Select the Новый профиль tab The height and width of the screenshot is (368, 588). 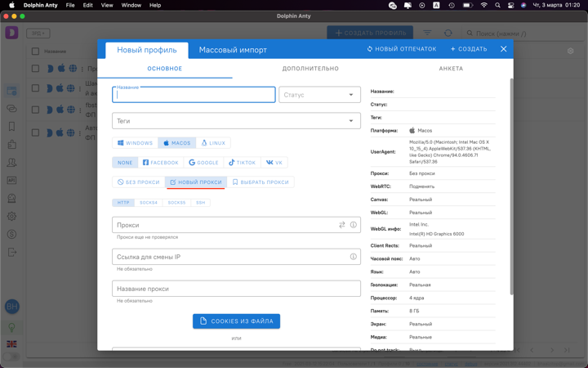pyautogui.click(x=147, y=50)
